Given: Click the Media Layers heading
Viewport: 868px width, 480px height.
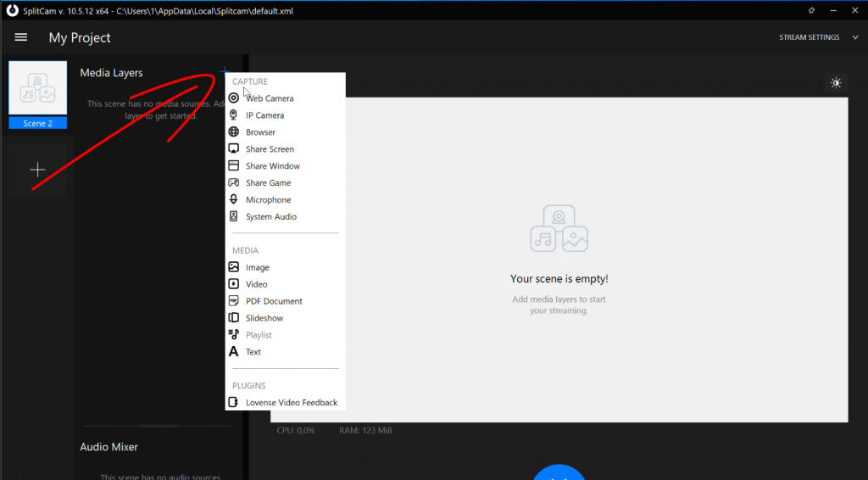Looking at the screenshot, I should click(111, 73).
